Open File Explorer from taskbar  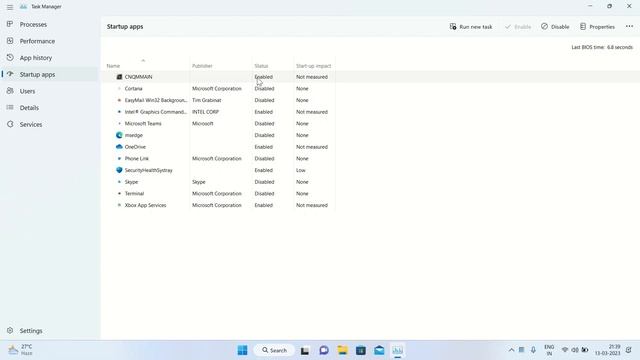[342, 350]
